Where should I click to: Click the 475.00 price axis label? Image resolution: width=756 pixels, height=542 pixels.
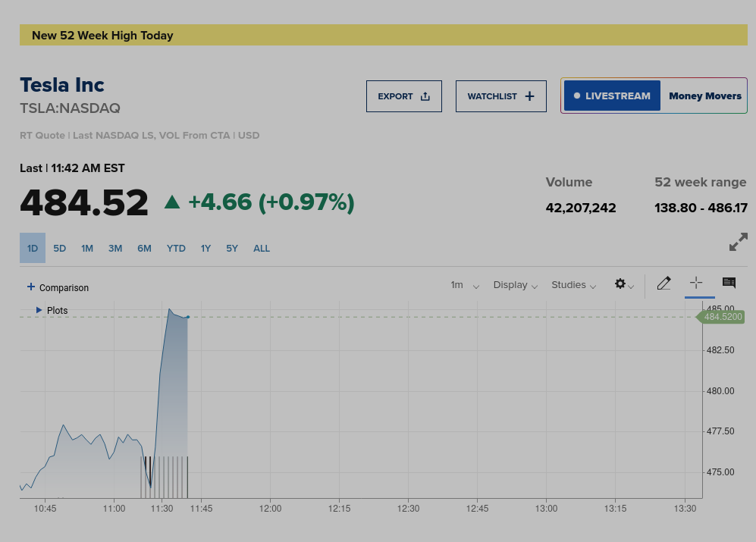click(720, 472)
